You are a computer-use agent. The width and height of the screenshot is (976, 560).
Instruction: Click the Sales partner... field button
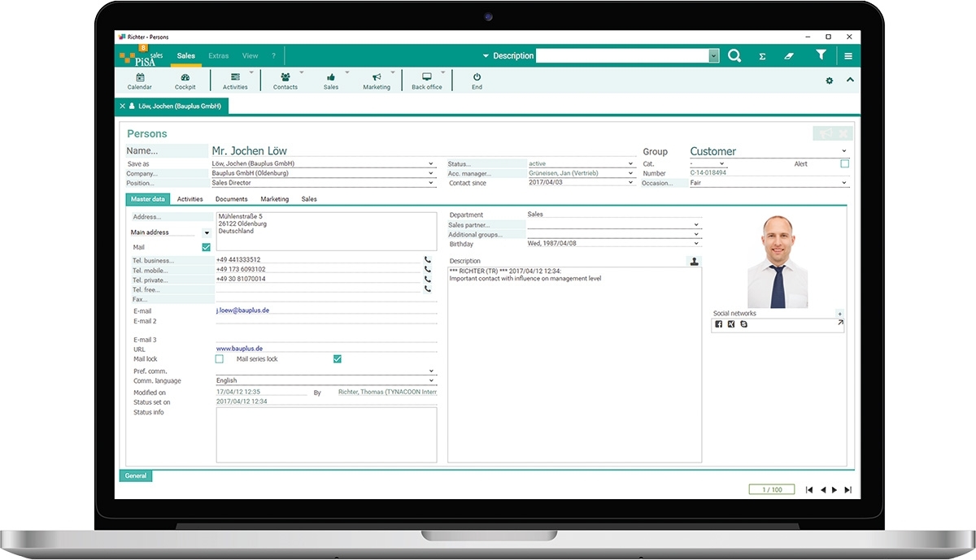click(x=486, y=224)
